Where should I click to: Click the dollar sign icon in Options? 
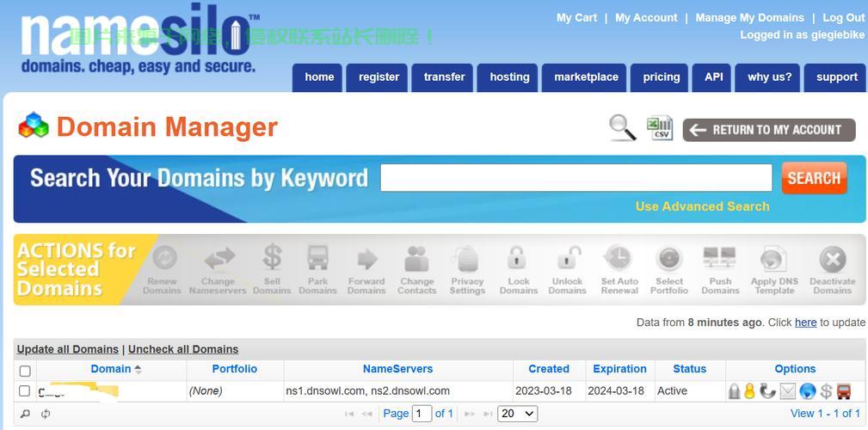[x=826, y=391]
